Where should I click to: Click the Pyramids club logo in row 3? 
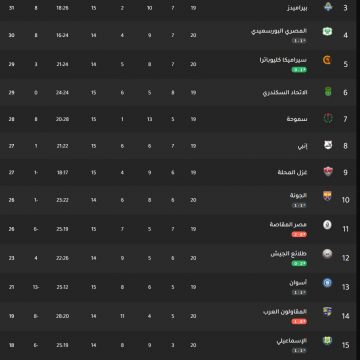click(x=328, y=7)
